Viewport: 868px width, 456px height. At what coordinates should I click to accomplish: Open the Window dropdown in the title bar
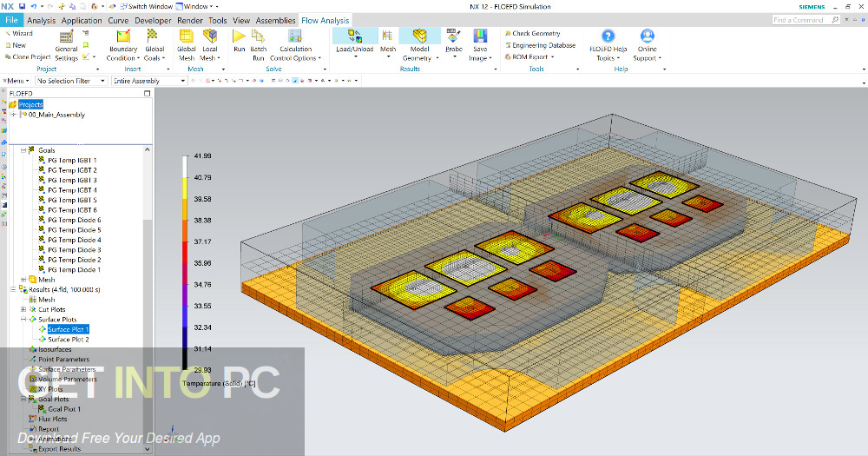click(196, 7)
